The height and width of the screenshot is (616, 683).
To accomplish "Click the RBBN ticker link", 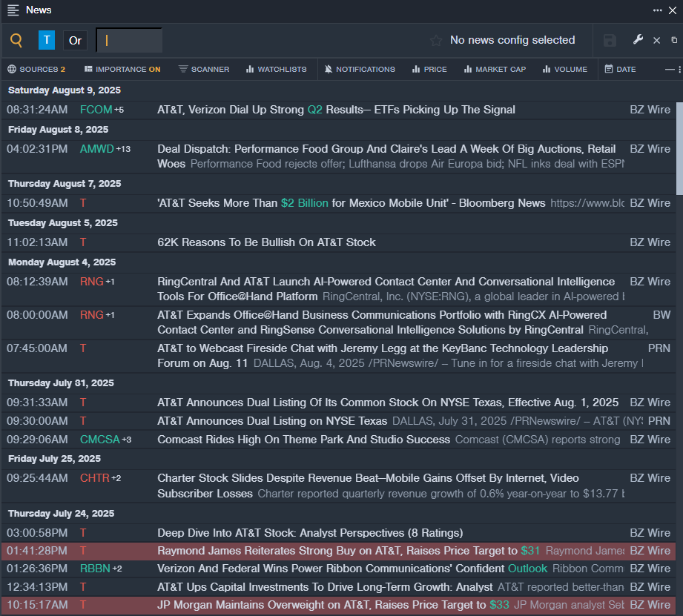I will pyautogui.click(x=95, y=569).
